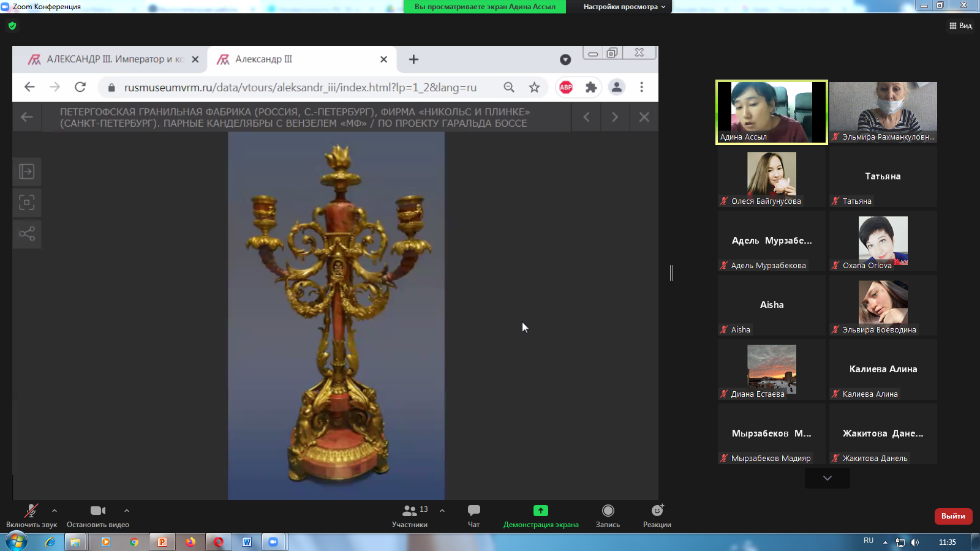980x551 pixels.
Task: Click the Адель Мурзабекова participant tile
Action: click(x=772, y=241)
